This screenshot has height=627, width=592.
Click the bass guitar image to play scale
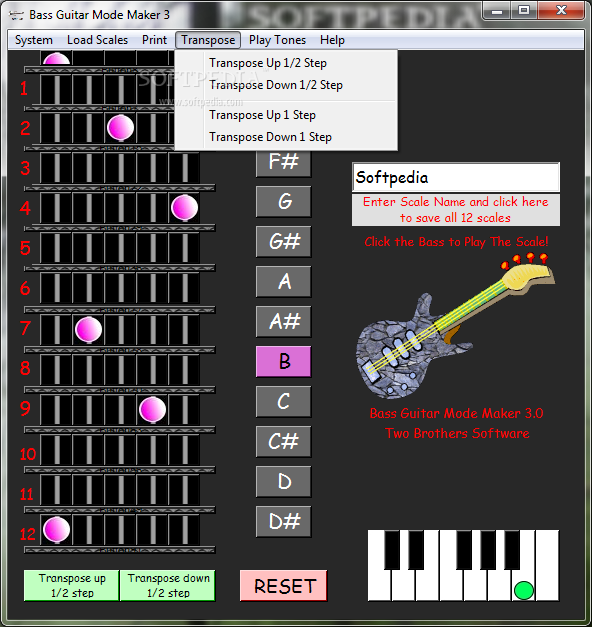(454, 328)
